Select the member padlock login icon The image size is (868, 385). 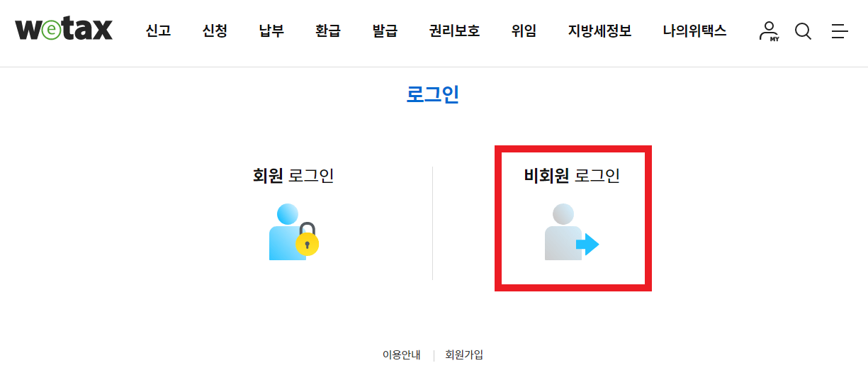tap(293, 232)
